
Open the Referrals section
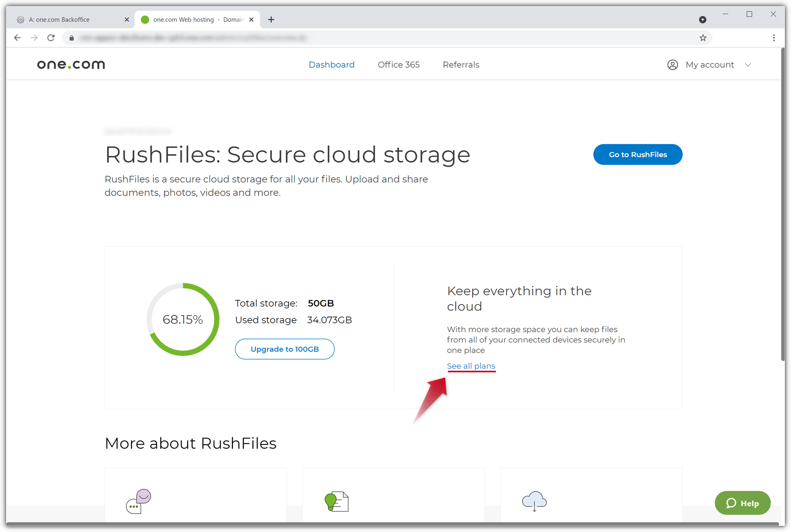(461, 65)
